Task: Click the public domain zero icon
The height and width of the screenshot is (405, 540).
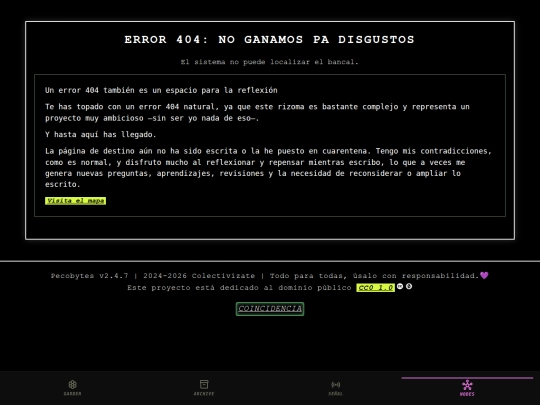Action: [x=409, y=286]
